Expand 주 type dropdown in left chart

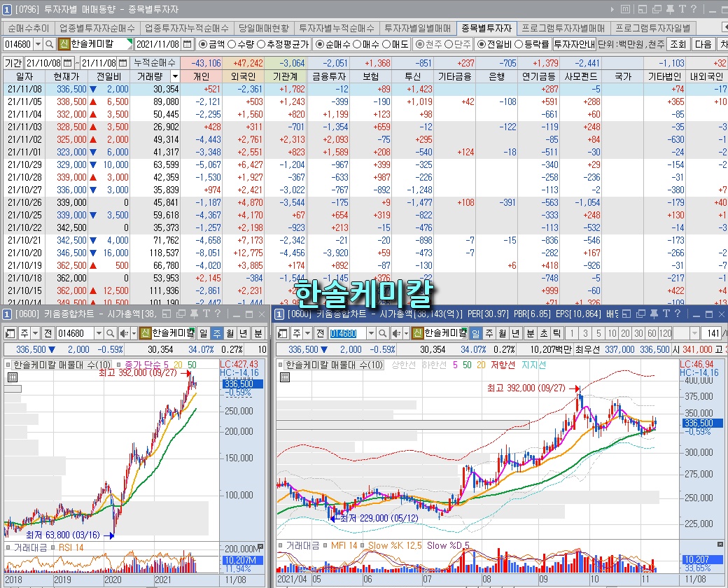point(35,333)
